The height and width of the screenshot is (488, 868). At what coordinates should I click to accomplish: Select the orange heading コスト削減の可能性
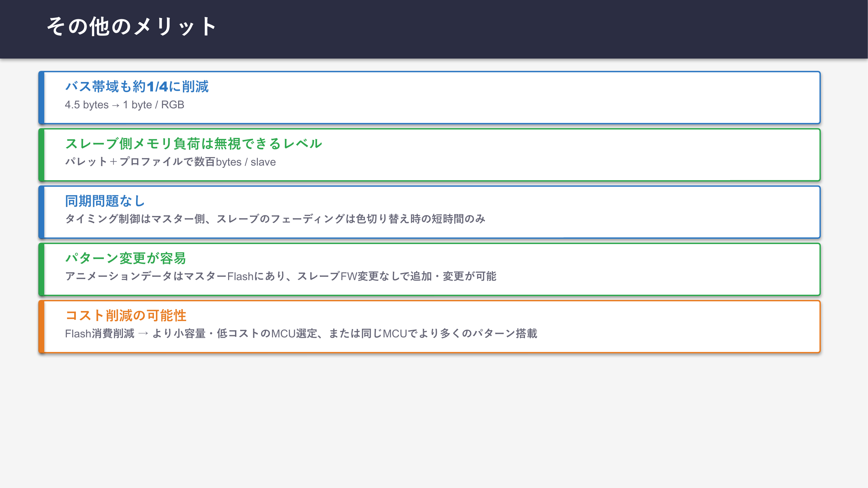point(126,316)
